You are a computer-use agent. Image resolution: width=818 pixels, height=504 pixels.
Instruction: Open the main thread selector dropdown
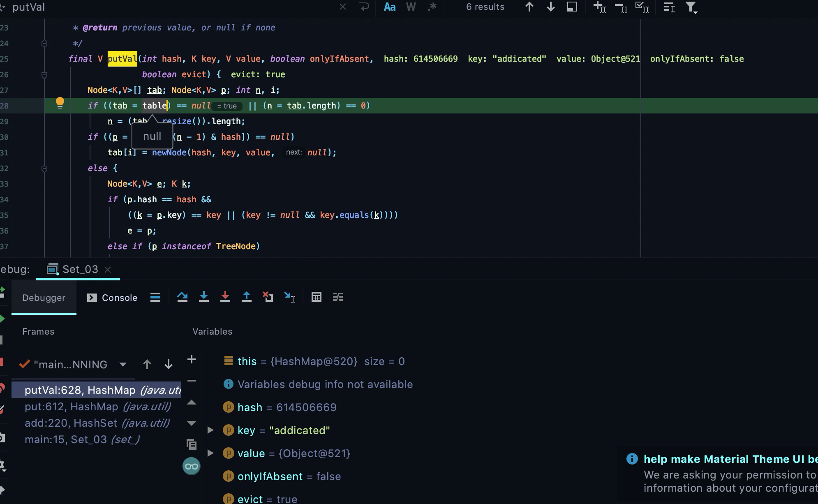pos(122,364)
